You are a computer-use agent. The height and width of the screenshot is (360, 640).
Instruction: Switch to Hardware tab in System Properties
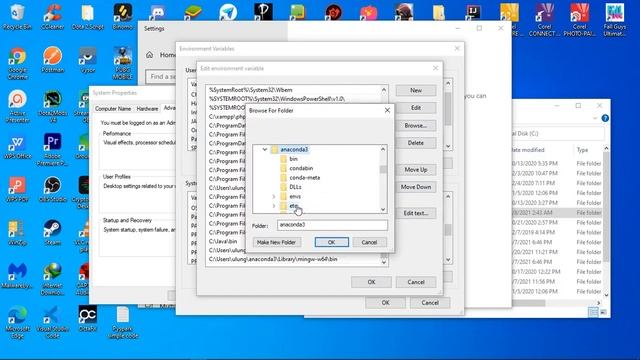point(147,109)
